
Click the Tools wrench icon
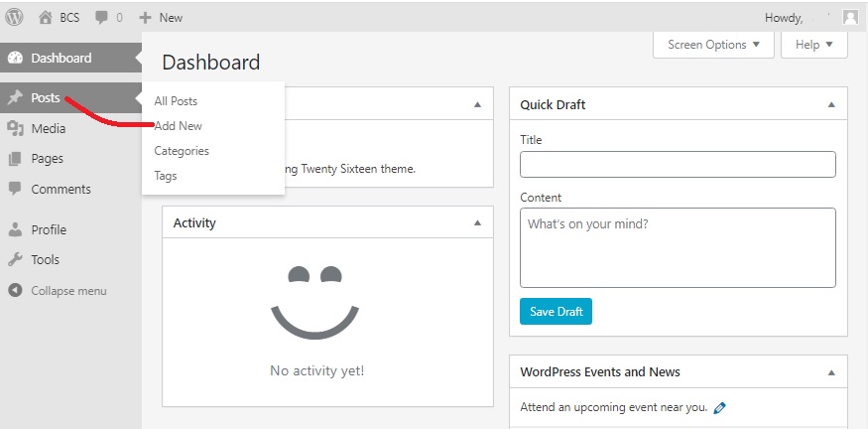(x=15, y=259)
